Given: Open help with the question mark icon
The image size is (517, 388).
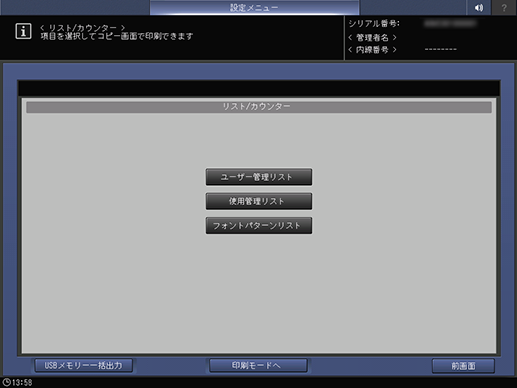Looking at the screenshot, I should pyautogui.click(x=504, y=7).
